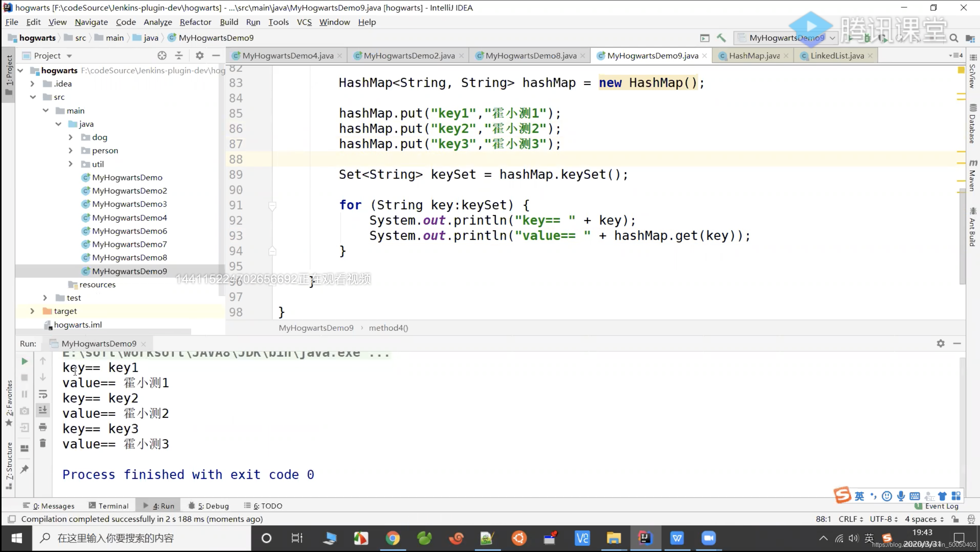This screenshot has width=980, height=552.
Task: Toggle soft-wrap in Run console
Action: [43, 394]
